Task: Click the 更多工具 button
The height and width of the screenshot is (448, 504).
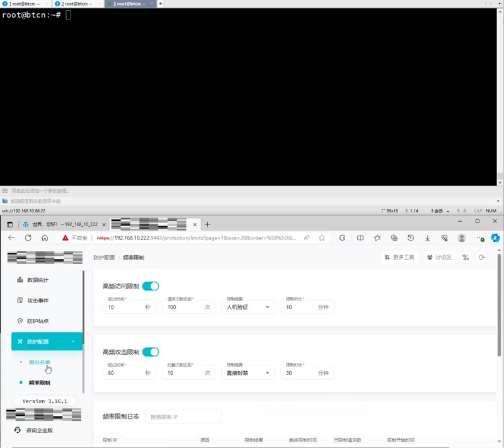Action: [399, 258]
